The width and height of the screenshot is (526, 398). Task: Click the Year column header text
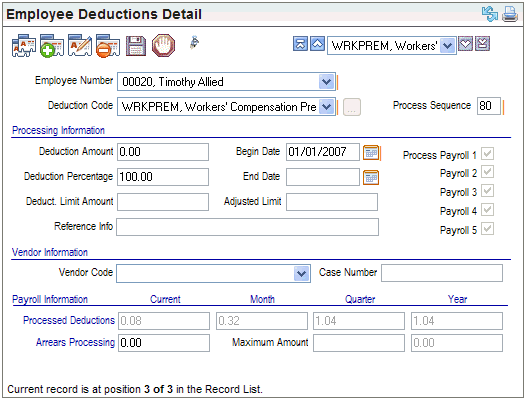(457, 299)
